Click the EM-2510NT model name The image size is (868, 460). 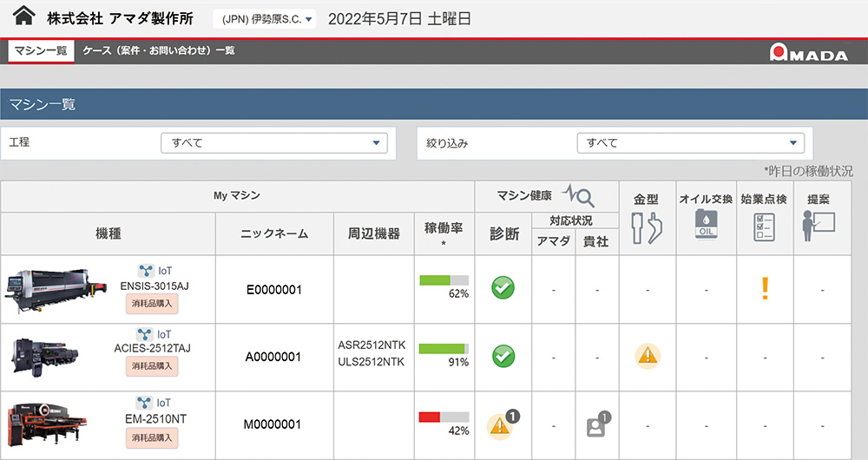tap(155, 419)
